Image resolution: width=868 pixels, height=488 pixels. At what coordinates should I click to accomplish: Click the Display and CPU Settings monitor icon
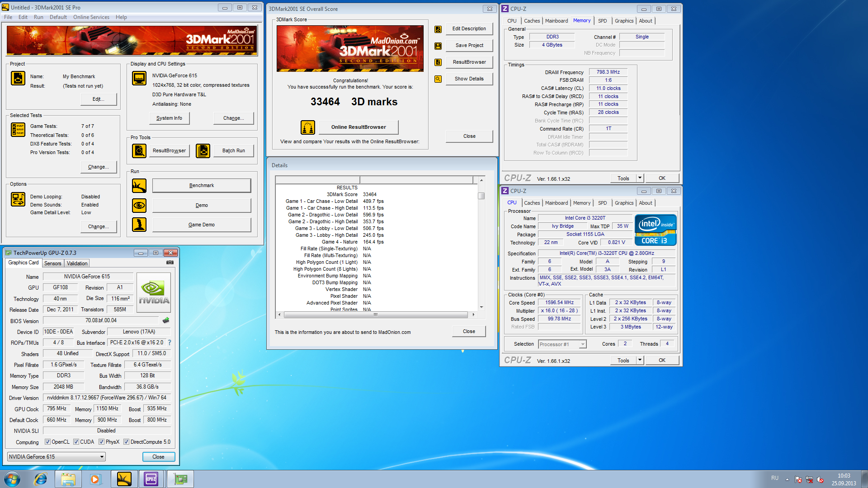coord(139,78)
